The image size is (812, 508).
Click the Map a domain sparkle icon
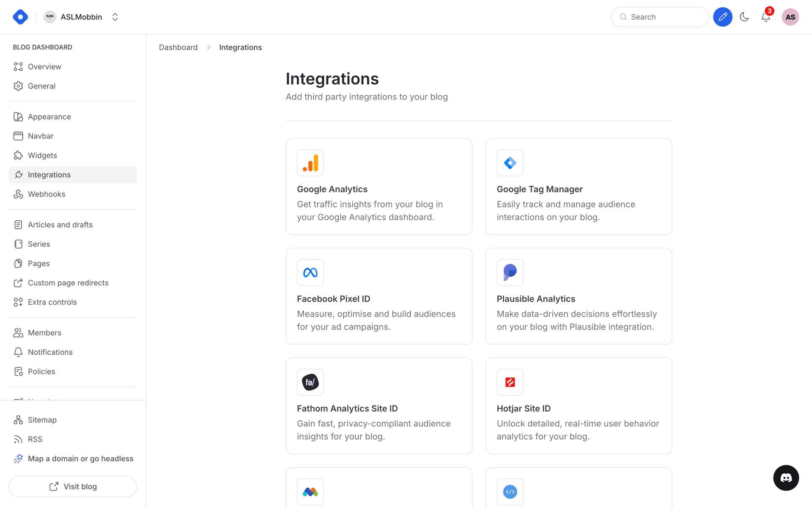18,458
